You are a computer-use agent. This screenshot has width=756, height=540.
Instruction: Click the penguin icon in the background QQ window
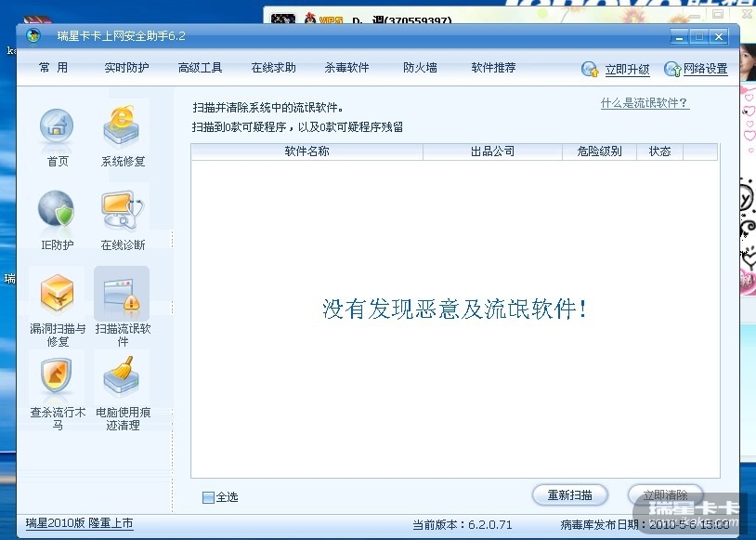[x=310, y=19]
